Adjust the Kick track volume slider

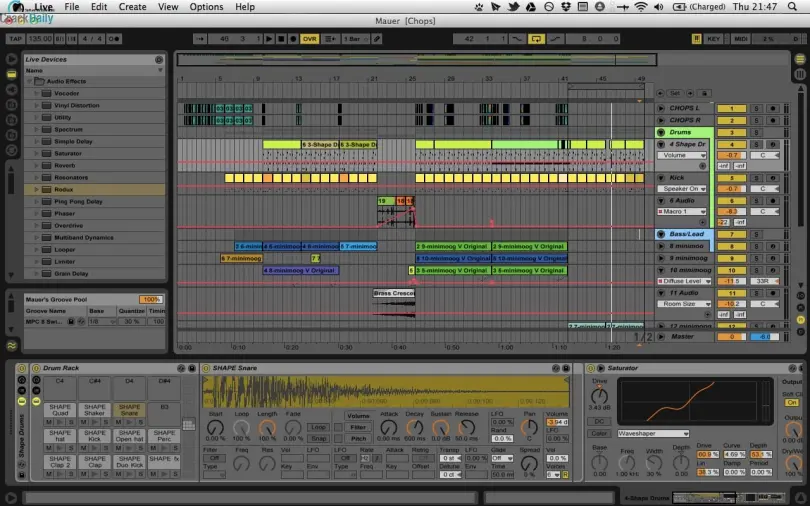(731, 189)
